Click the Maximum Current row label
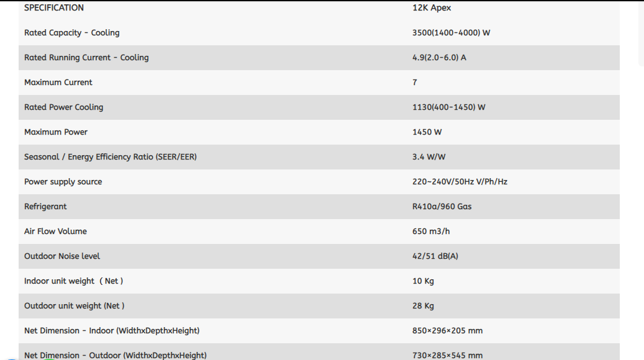 click(58, 83)
